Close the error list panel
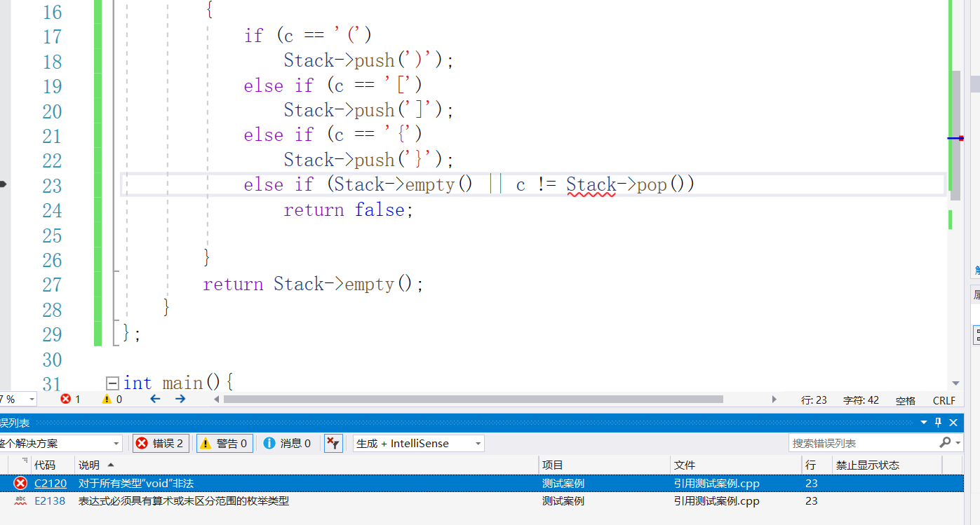Viewport: 980px width, 525px height. [953, 423]
